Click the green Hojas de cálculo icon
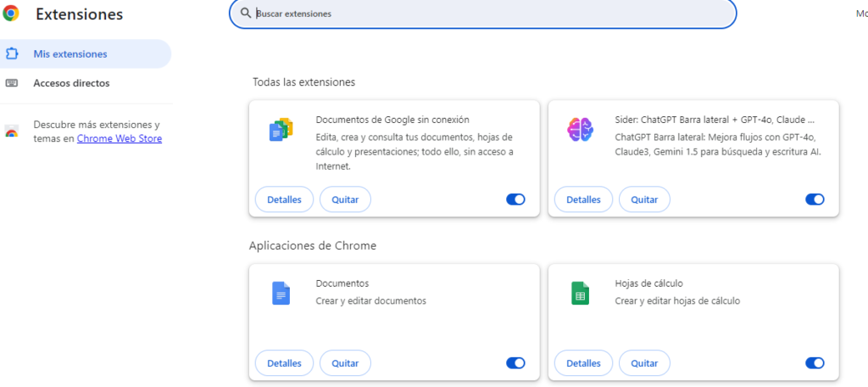The image size is (868, 387). [x=580, y=293]
